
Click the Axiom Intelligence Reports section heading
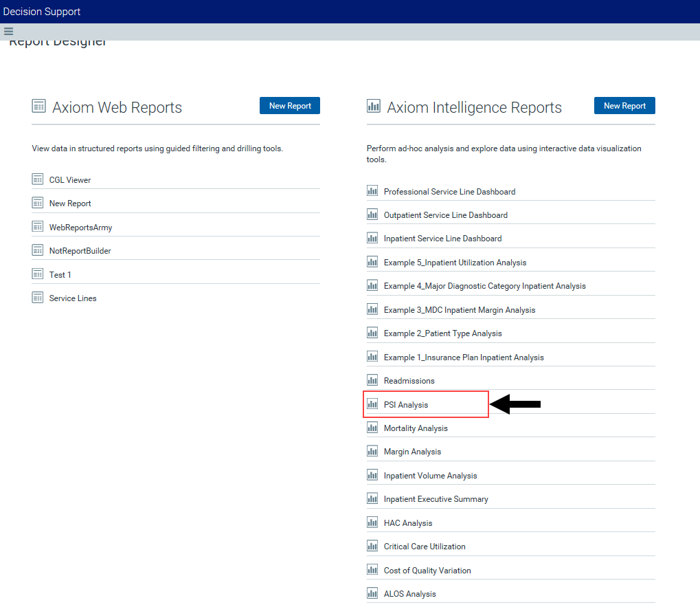click(474, 108)
